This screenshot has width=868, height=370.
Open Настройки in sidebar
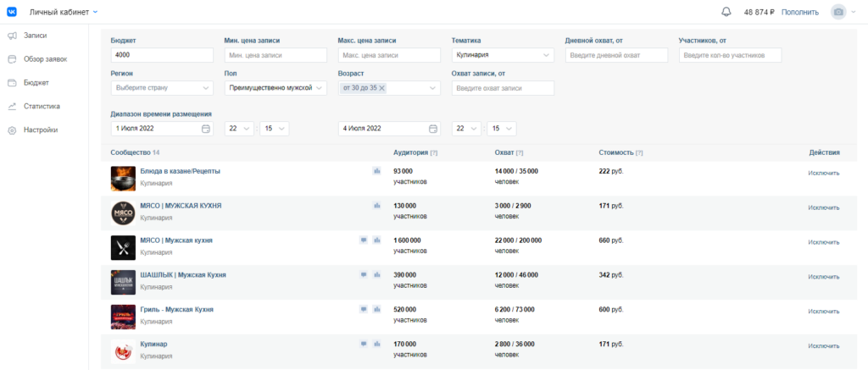pos(41,130)
